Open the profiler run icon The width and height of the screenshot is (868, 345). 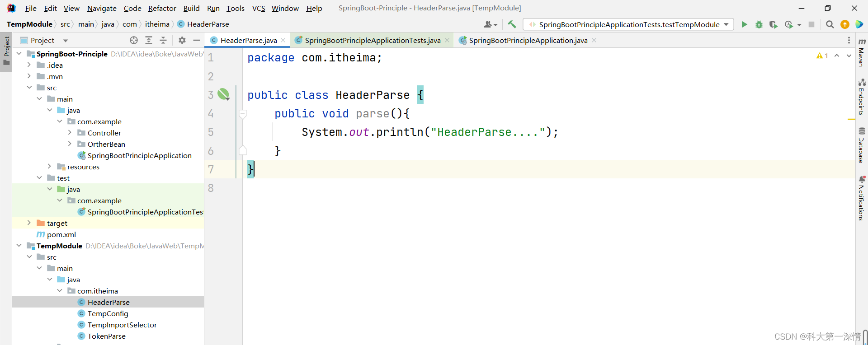tap(789, 24)
